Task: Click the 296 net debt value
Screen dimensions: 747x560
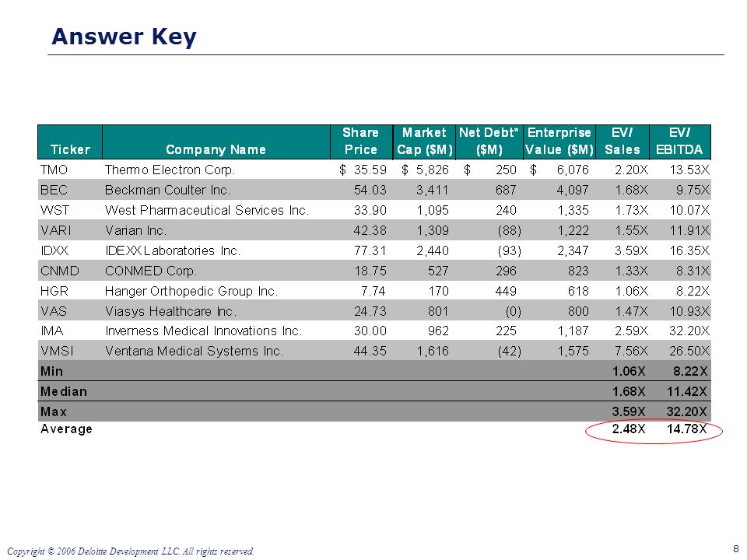Action: click(506, 271)
